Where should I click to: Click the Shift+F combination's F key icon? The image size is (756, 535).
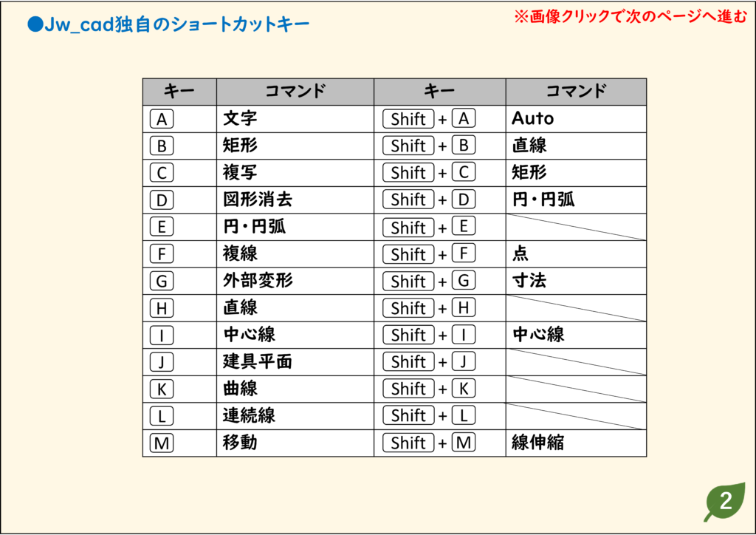tap(464, 253)
